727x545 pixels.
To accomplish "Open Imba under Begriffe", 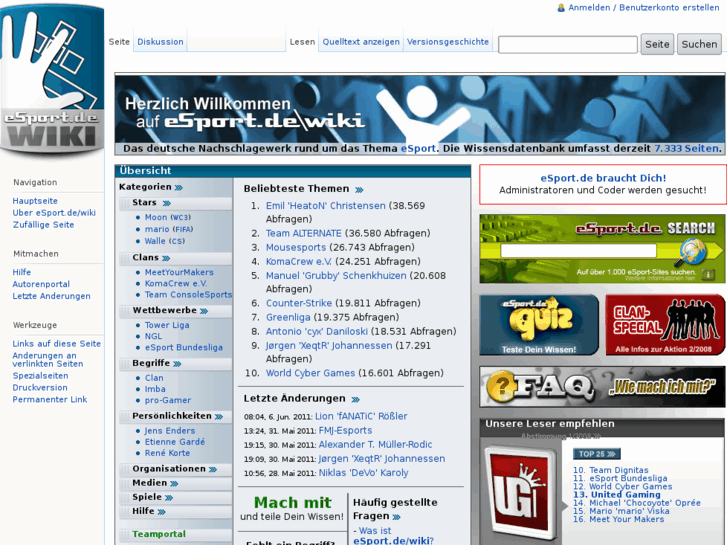I will 155,389.
